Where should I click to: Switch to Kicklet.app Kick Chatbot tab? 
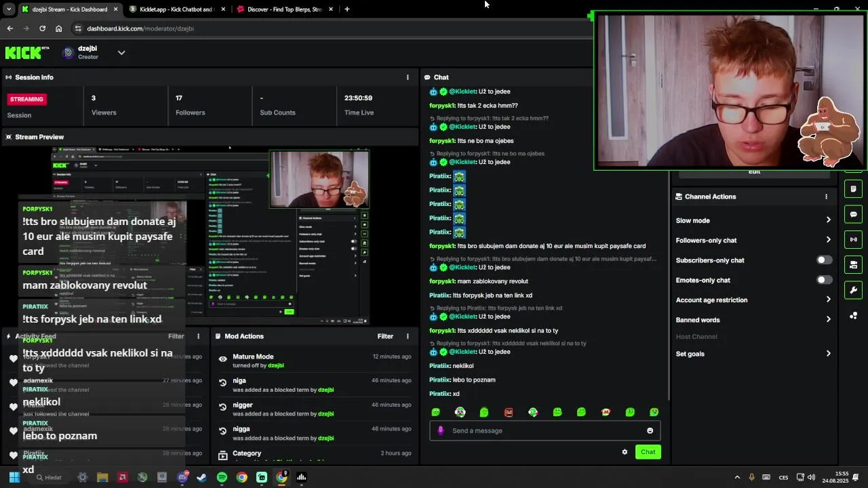pos(177,9)
